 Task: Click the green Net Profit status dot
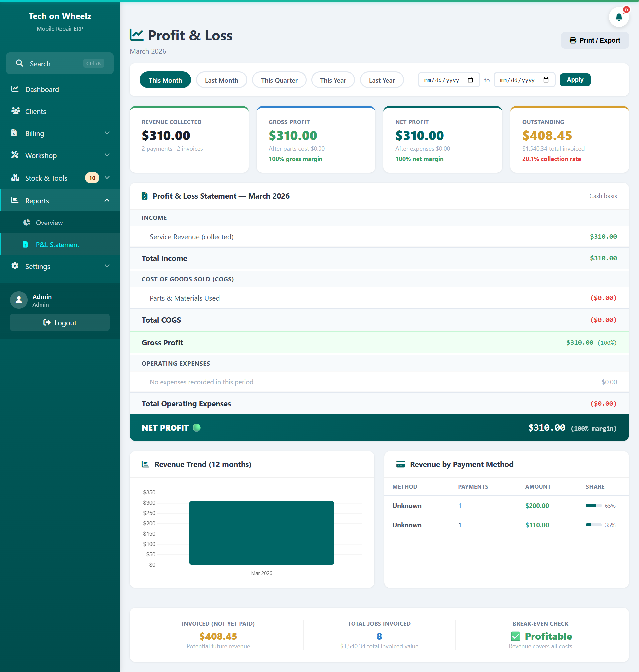197,427
